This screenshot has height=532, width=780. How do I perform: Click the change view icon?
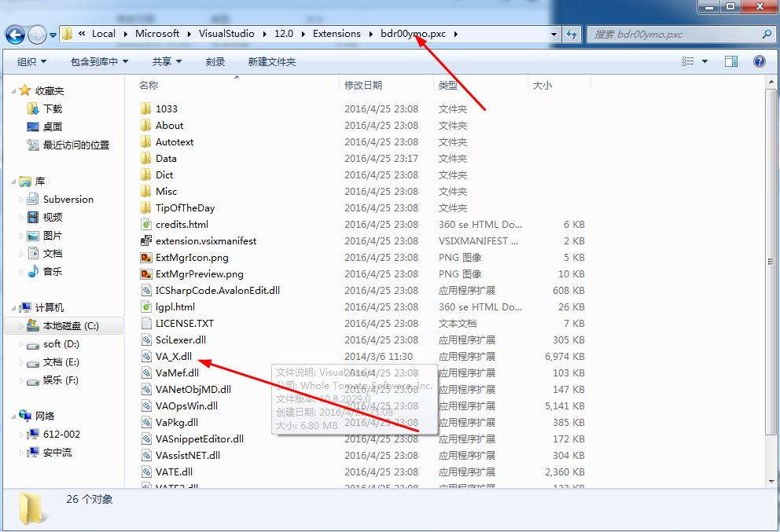click(688, 61)
